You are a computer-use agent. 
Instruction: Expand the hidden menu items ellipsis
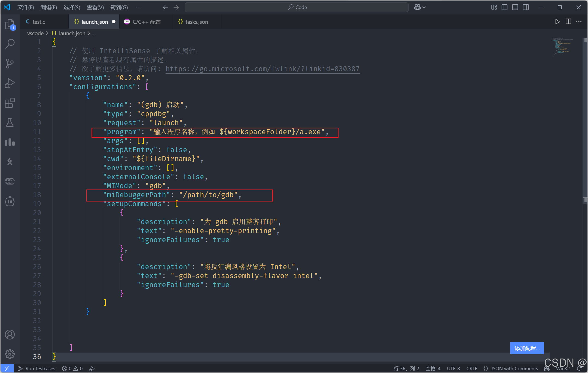click(x=139, y=7)
